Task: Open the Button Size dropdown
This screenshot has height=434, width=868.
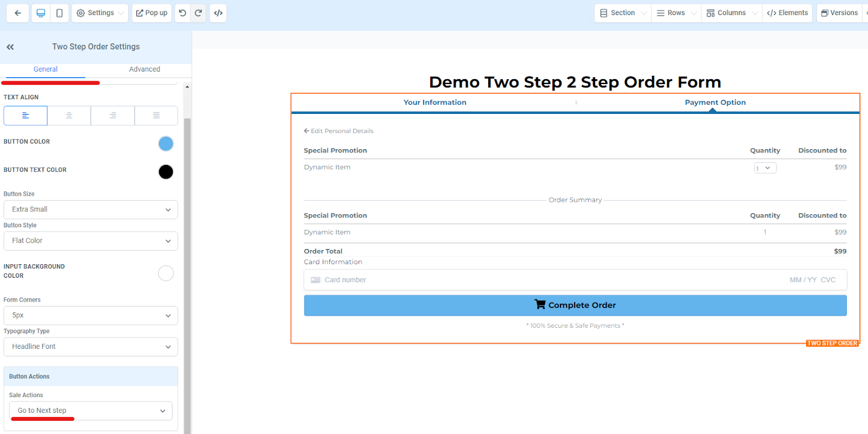Action: [x=91, y=209]
